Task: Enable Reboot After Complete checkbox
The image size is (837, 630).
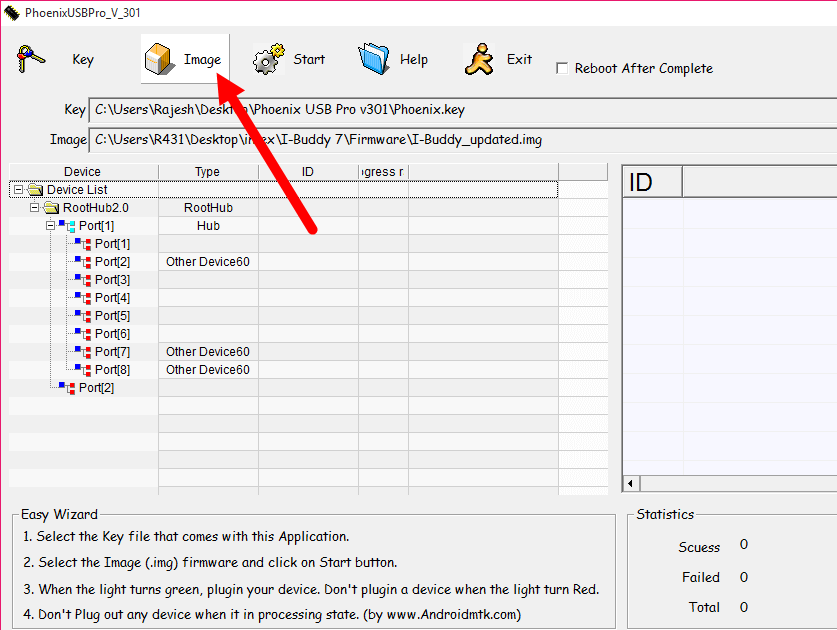Action: [x=563, y=69]
